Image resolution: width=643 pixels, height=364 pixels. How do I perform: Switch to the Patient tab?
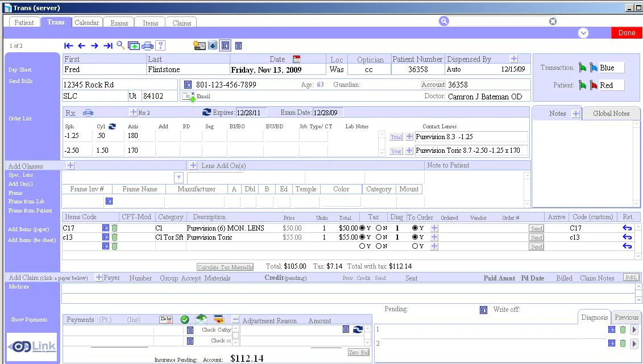pyautogui.click(x=24, y=23)
